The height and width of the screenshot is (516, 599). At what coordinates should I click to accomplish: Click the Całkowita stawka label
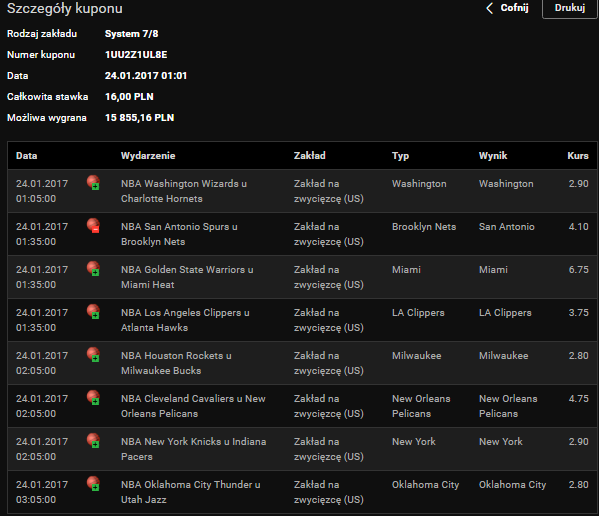tap(47, 97)
